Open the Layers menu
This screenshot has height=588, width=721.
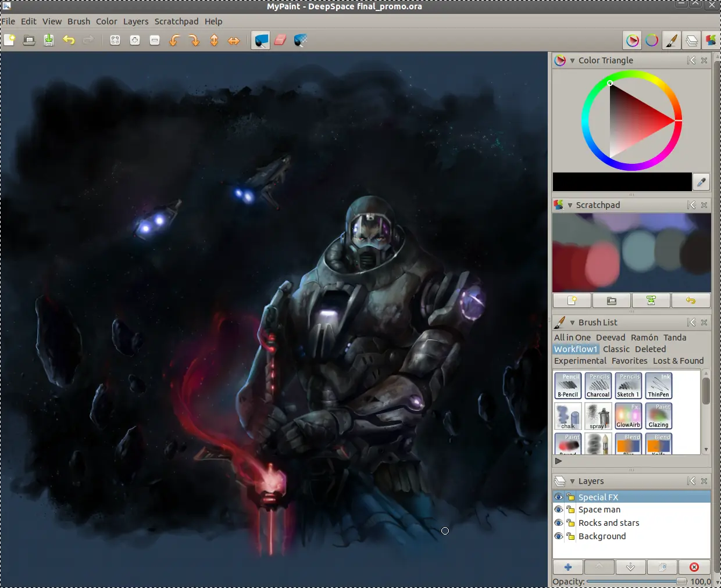[135, 21]
